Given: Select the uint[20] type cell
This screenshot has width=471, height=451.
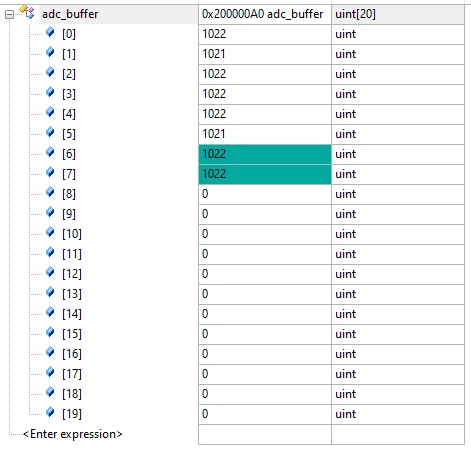Looking at the screenshot, I should point(398,14).
